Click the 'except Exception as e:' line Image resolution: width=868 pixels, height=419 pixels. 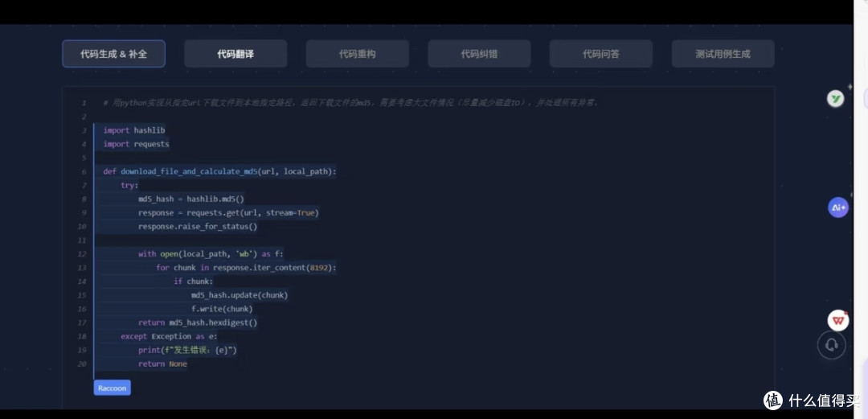tap(169, 336)
